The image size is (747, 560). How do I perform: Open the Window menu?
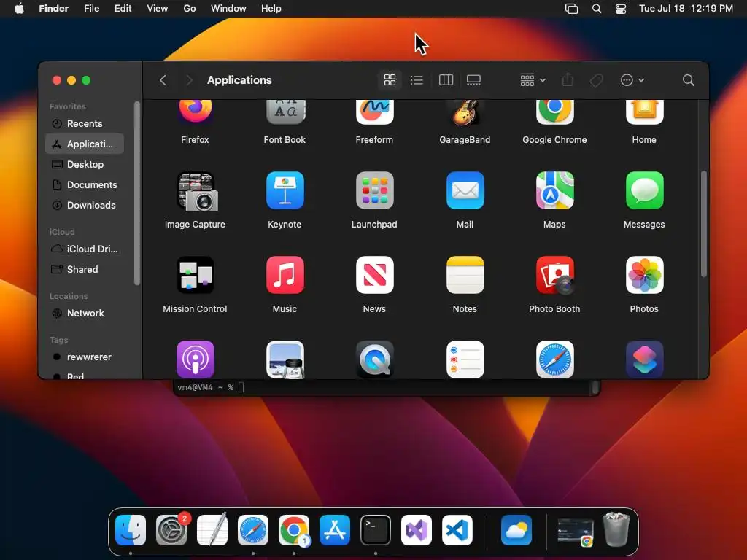coord(228,9)
